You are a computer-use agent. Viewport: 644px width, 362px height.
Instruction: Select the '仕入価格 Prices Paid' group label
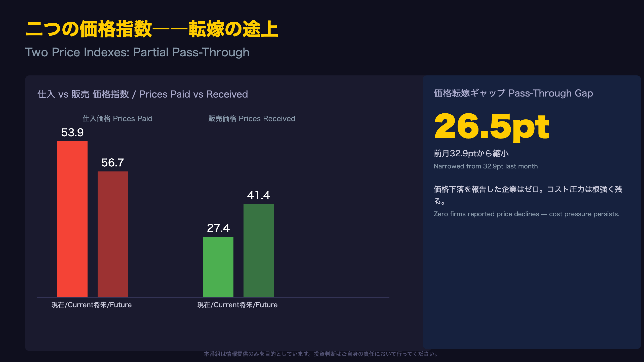(117, 118)
